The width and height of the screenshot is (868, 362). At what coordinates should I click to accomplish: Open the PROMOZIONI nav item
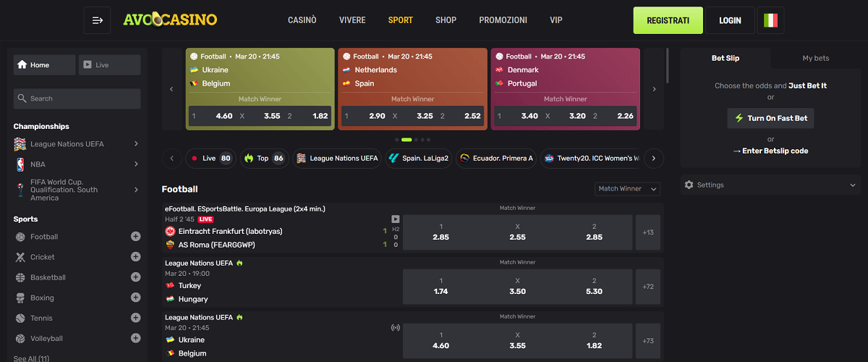(503, 20)
